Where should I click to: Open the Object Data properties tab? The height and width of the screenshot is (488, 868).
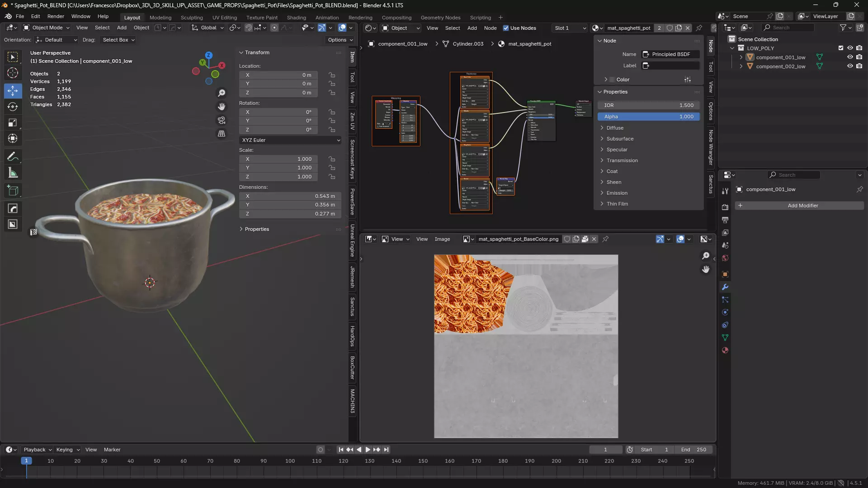click(725, 338)
